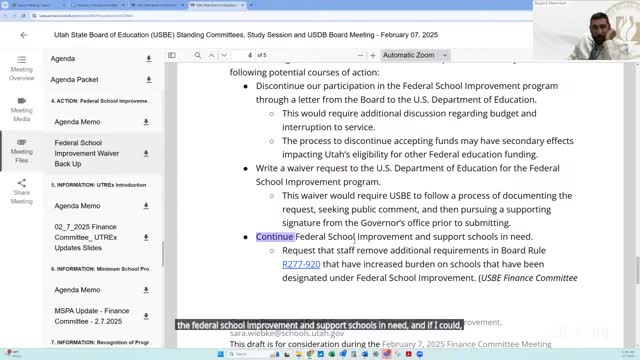Viewport: 640px width, 360px height.
Task: Open the browser tab search dropdown
Action: [5, 5]
